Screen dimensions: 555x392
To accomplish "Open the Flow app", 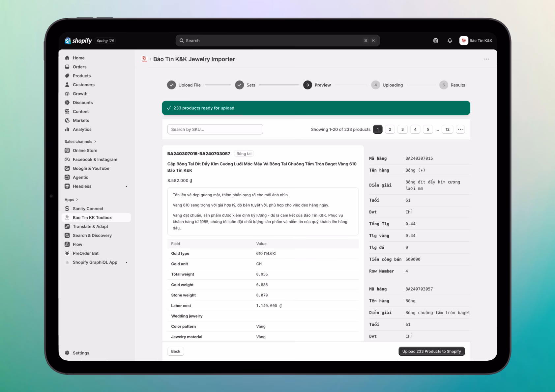I will pos(96,244).
